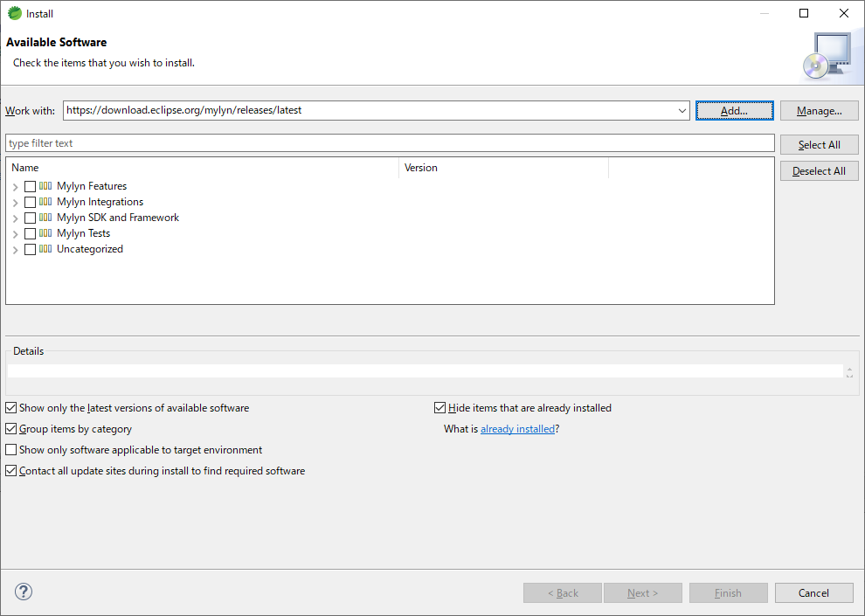This screenshot has height=616, width=865.
Task: Click the Deselect All button
Action: (820, 171)
